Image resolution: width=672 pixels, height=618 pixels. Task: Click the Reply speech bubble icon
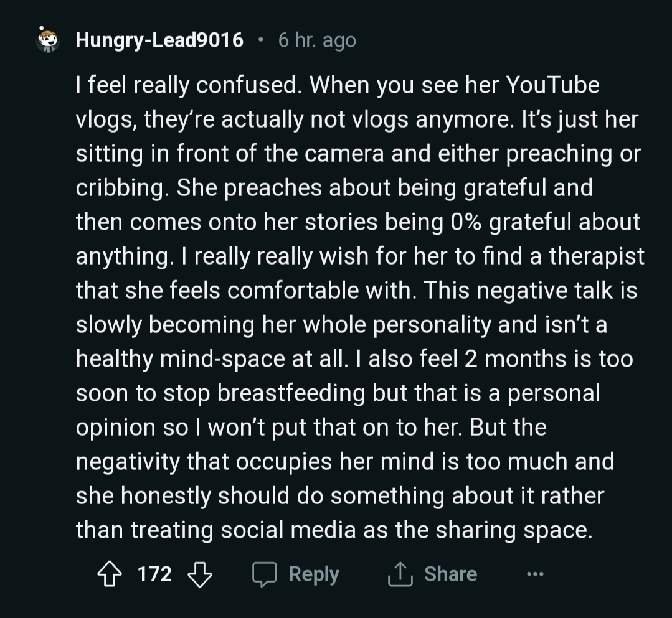pyautogui.click(x=264, y=574)
